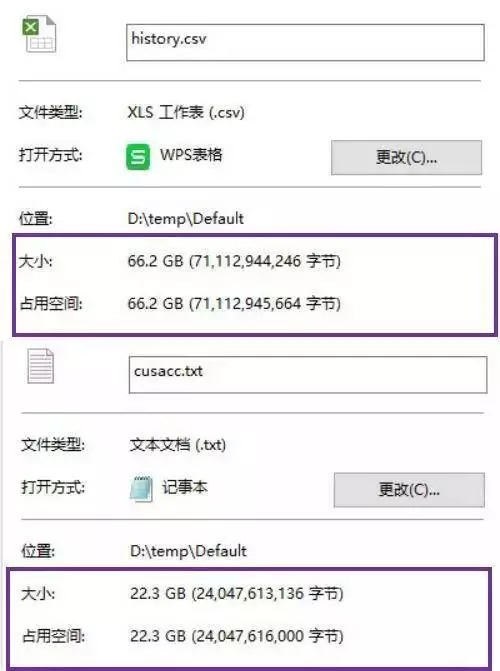This screenshot has width=500, height=671.
Task: Click 更改(C)... button next to 记事本
Action: [x=409, y=490]
